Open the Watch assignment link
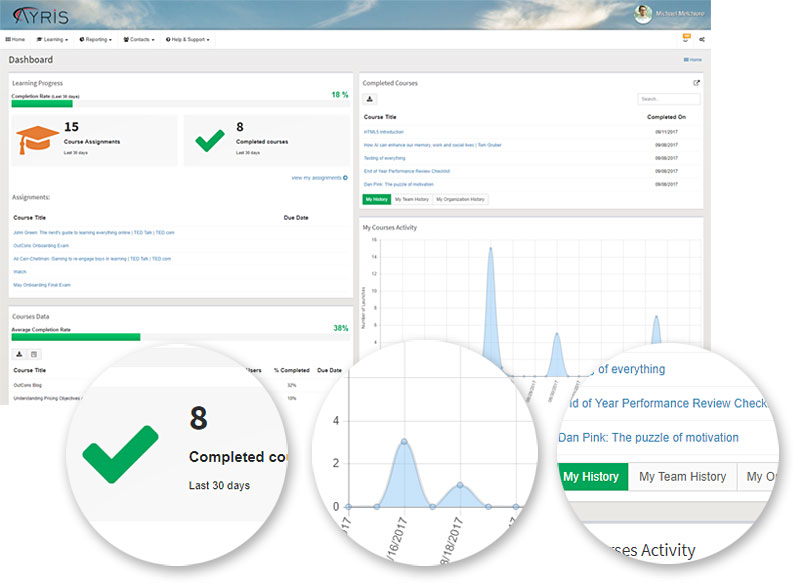Image resolution: width=800 pixels, height=583 pixels. click(x=19, y=272)
